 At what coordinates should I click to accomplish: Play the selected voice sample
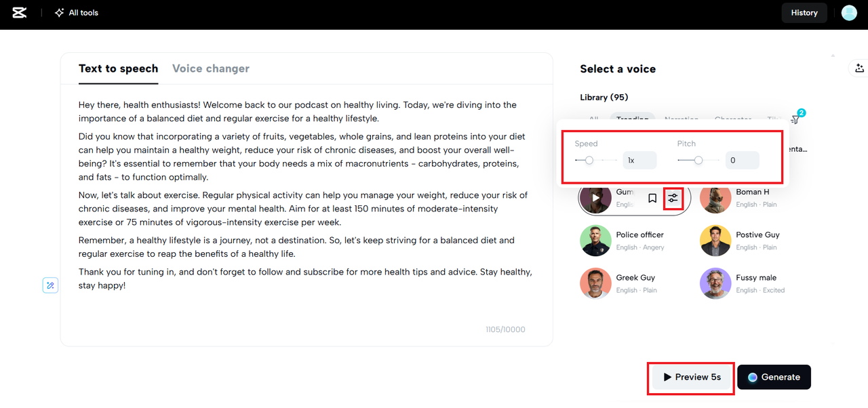[x=596, y=199]
